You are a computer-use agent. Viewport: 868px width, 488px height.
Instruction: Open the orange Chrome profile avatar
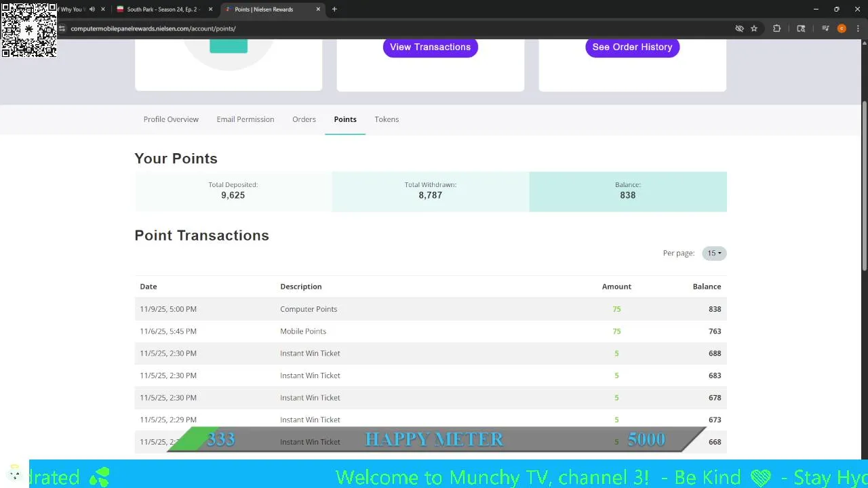[x=842, y=28]
